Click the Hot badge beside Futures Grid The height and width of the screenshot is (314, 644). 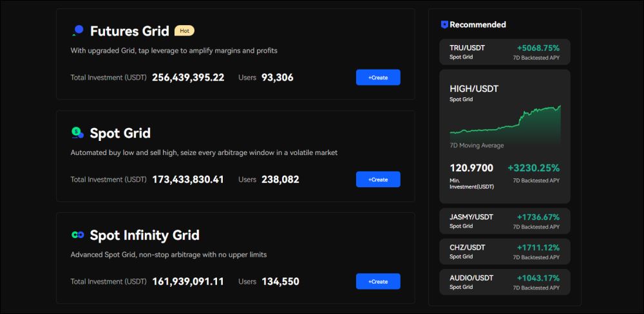[x=184, y=30]
